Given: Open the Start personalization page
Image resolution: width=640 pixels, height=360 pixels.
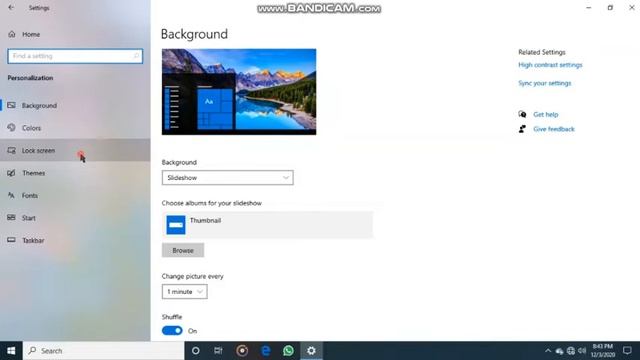Looking at the screenshot, I should pyautogui.click(x=75, y=218).
